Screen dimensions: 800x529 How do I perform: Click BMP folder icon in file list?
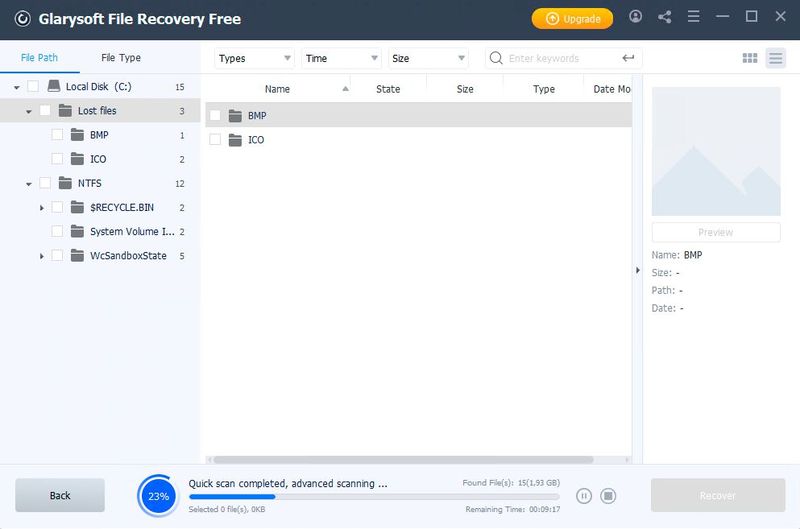[235, 116]
